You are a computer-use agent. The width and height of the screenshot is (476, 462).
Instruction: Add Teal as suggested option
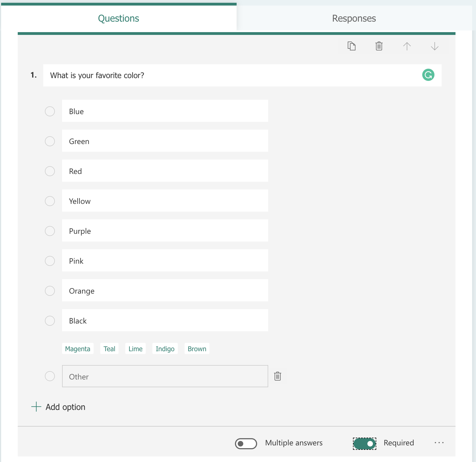pos(109,348)
